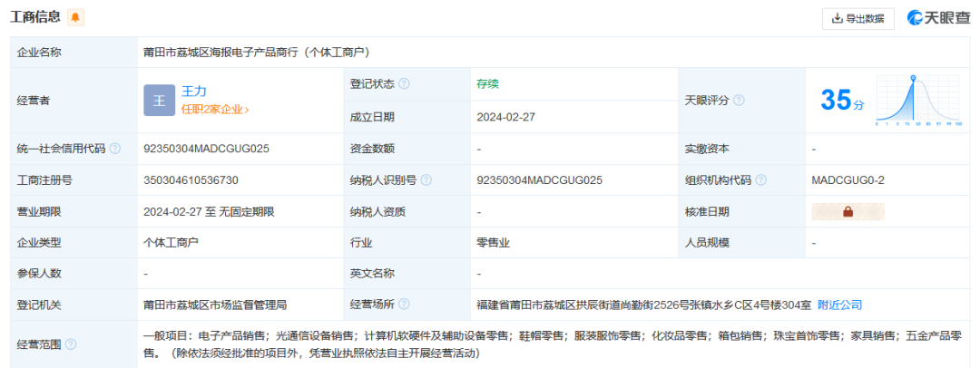
Task: Click the help icon next to 组织机构代码
Action: (760, 180)
